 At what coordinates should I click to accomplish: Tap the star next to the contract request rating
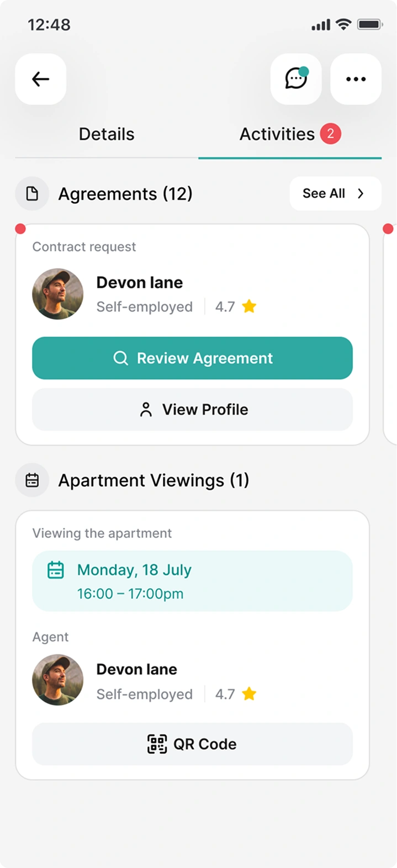coord(249,306)
